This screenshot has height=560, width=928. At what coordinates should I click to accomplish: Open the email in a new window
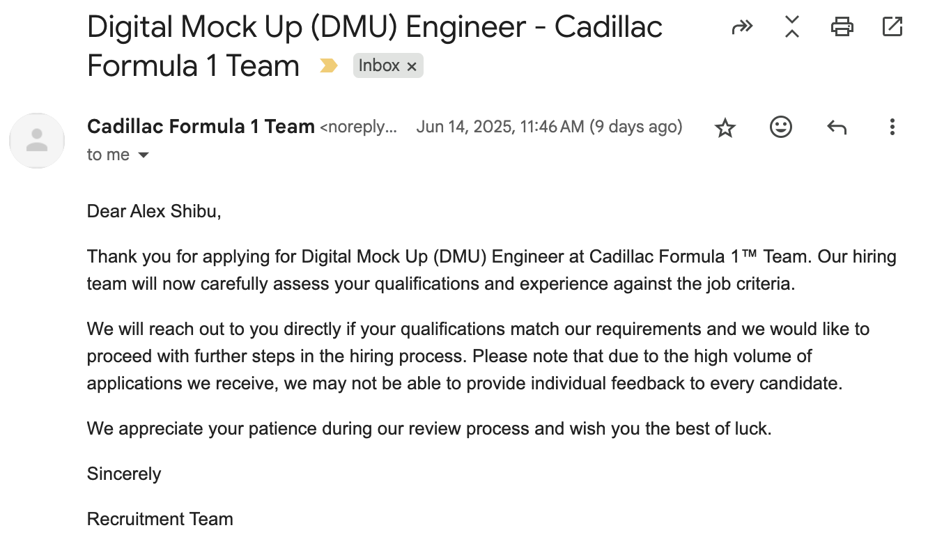point(892,27)
